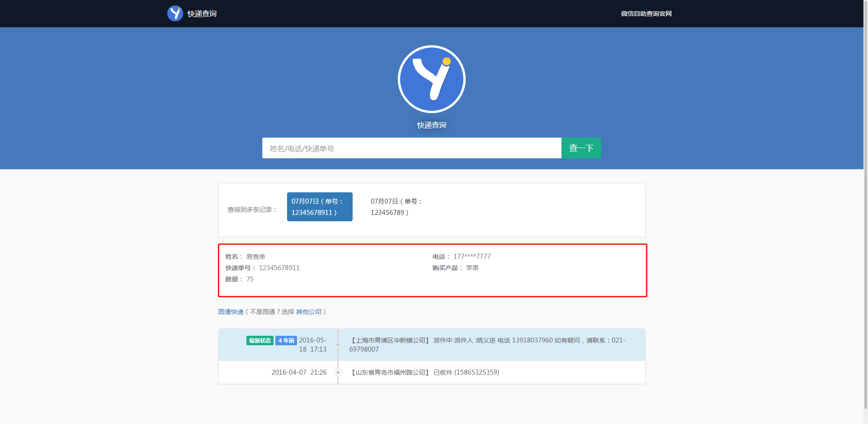
Task: Click the 快递查询 title below the big logo
Action: coord(431,125)
